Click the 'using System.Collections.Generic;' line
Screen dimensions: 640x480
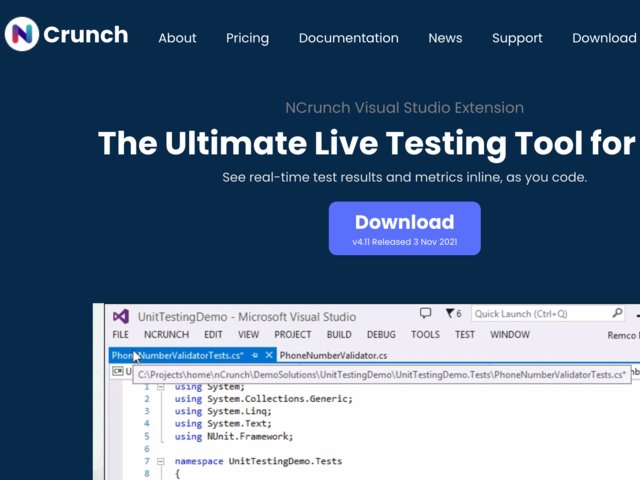coord(263,399)
